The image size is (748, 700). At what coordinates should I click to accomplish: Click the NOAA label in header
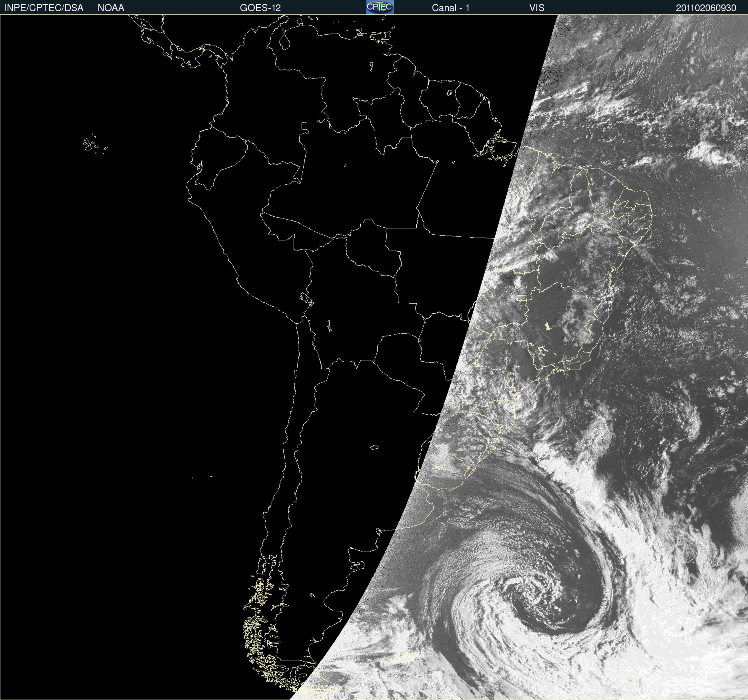111,8
